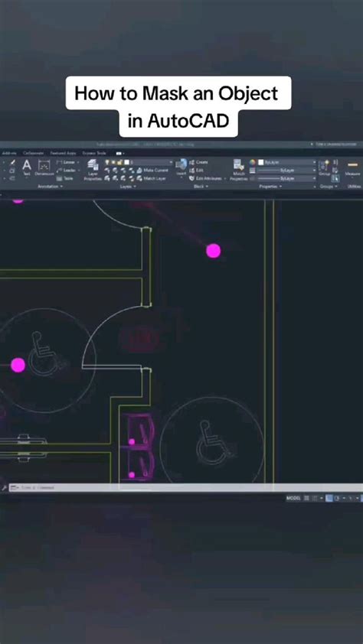
Task: Expand the Layers panel
Action: (128, 187)
